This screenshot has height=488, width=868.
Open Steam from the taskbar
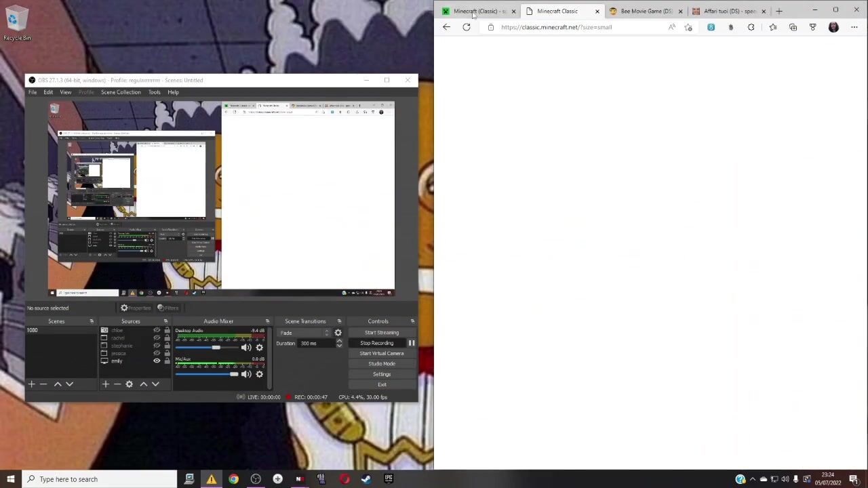click(x=366, y=479)
